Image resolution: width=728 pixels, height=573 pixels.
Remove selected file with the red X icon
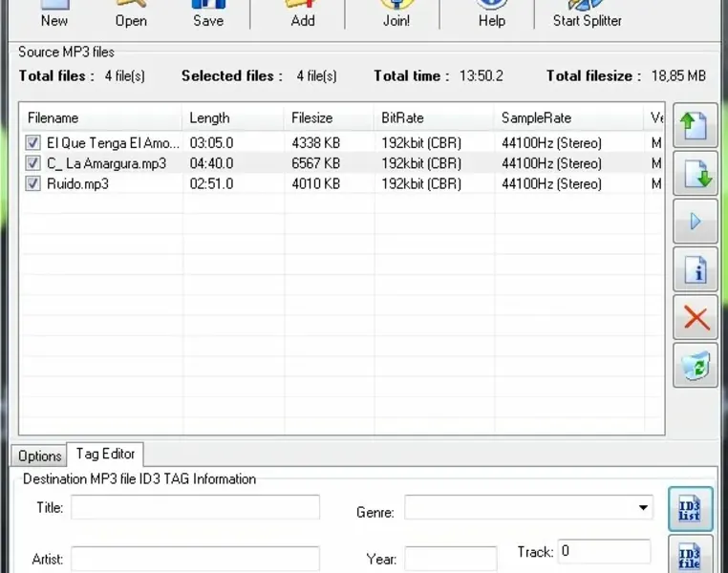(x=695, y=318)
